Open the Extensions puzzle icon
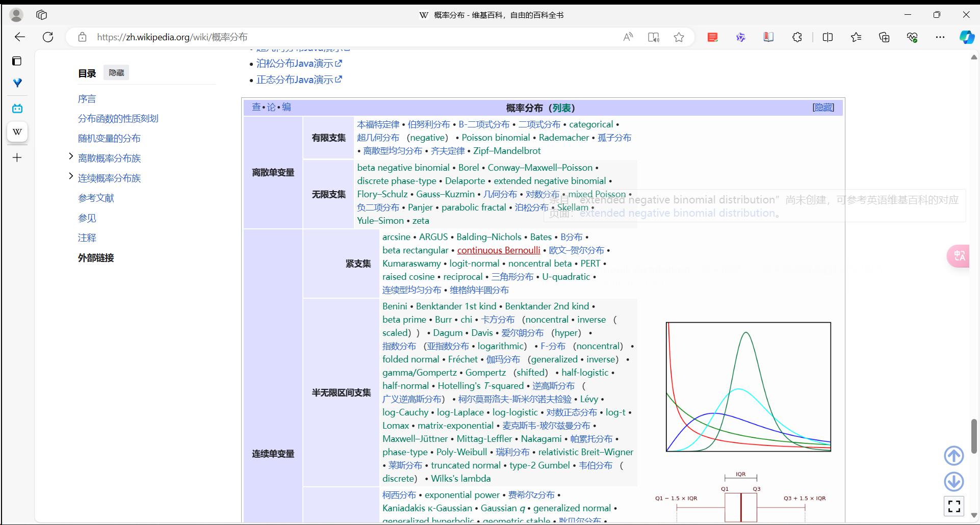980x525 pixels. (x=797, y=37)
